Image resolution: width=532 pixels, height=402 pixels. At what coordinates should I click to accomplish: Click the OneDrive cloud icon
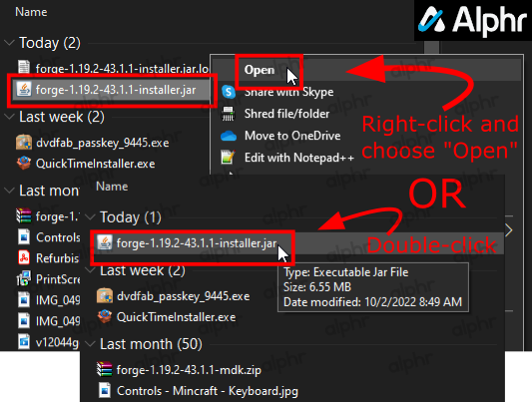point(229,136)
